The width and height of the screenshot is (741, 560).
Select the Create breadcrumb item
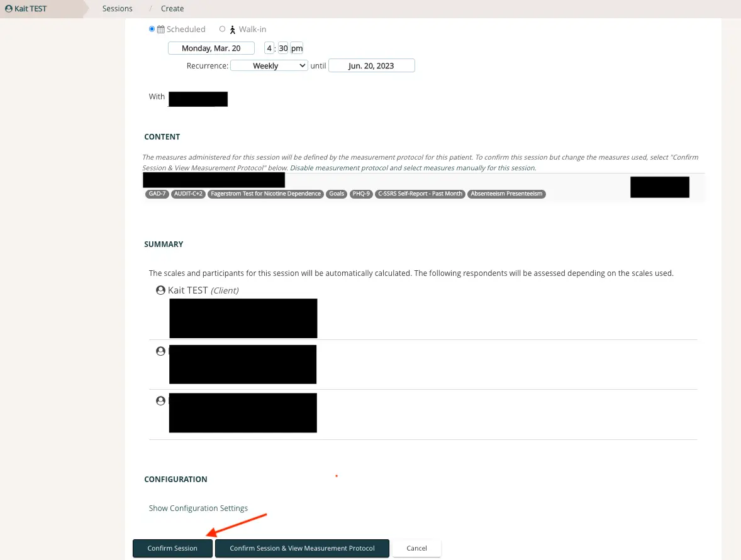(x=172, y=8)
